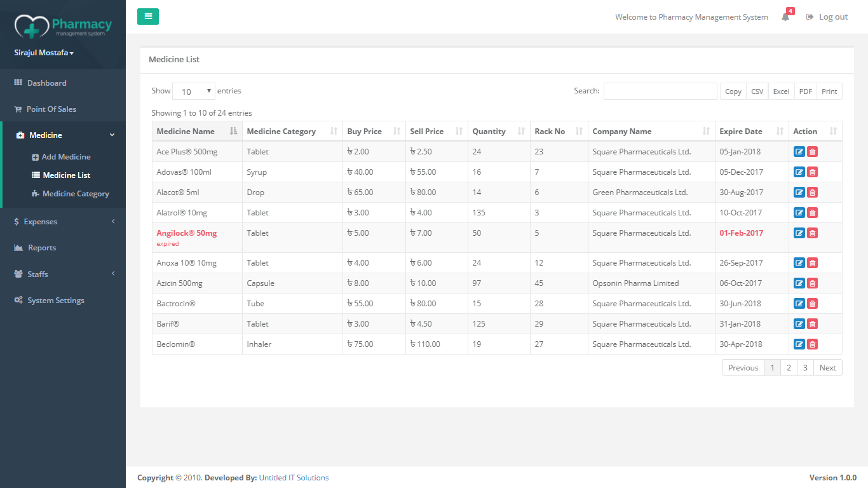
Task: Sort table by Medicine Category column
Action: 292,132
